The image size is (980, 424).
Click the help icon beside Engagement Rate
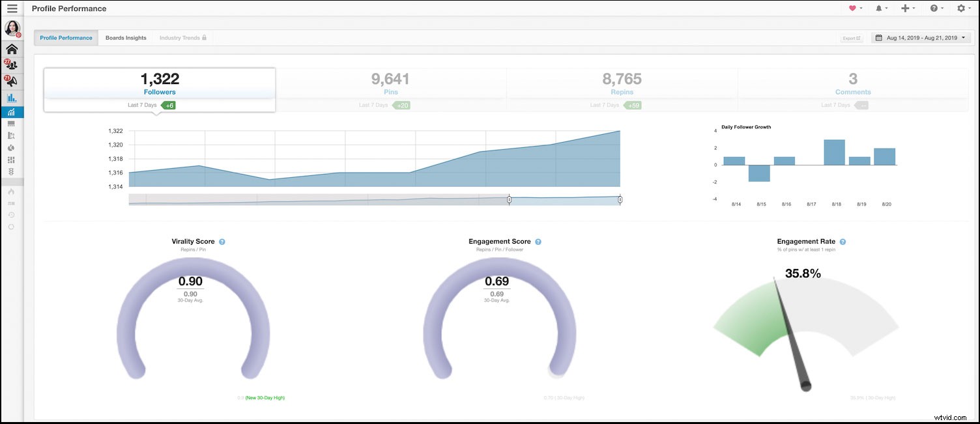843,242
